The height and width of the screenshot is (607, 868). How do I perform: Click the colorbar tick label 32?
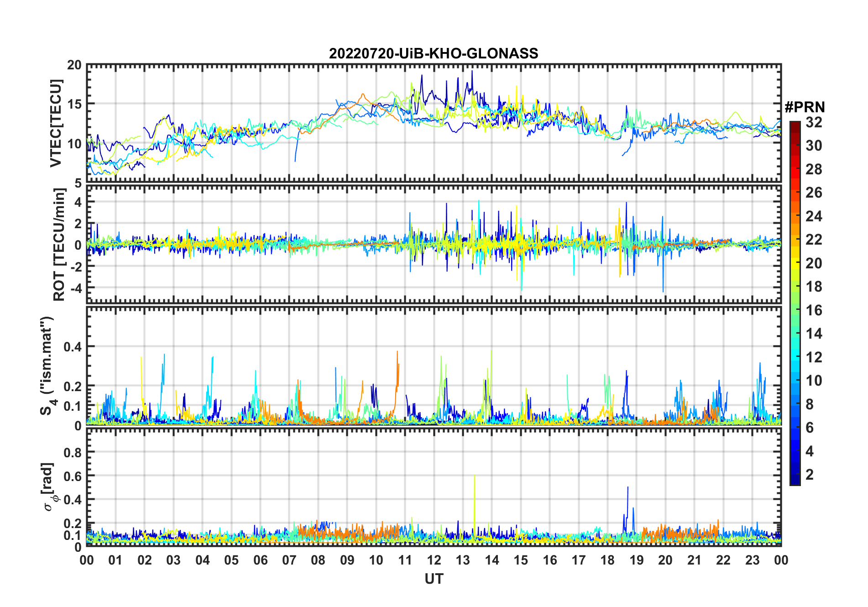[x=814, y=122]
